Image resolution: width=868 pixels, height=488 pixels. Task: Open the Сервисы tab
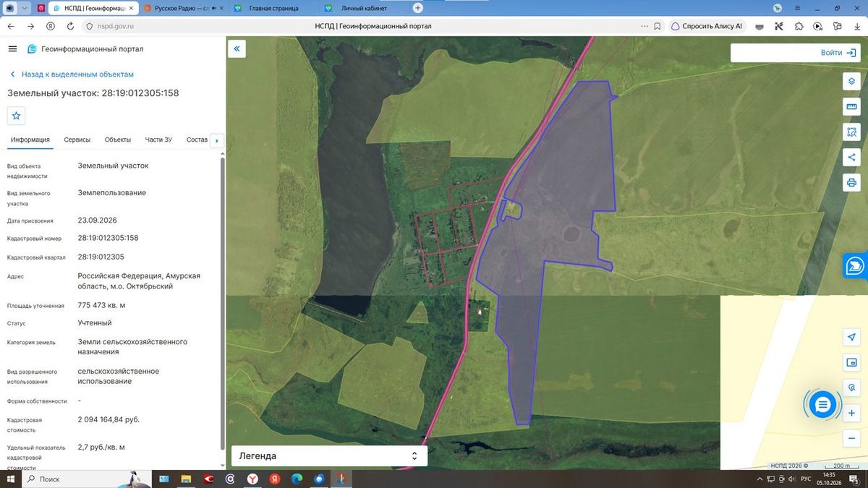pos(77,140)
